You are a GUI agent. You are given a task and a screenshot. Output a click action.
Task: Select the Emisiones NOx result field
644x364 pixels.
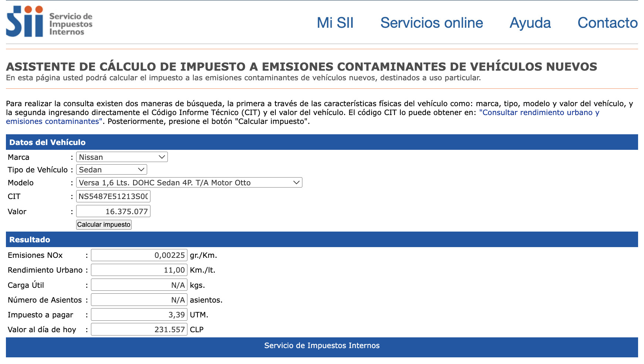(x=139, y=255)
